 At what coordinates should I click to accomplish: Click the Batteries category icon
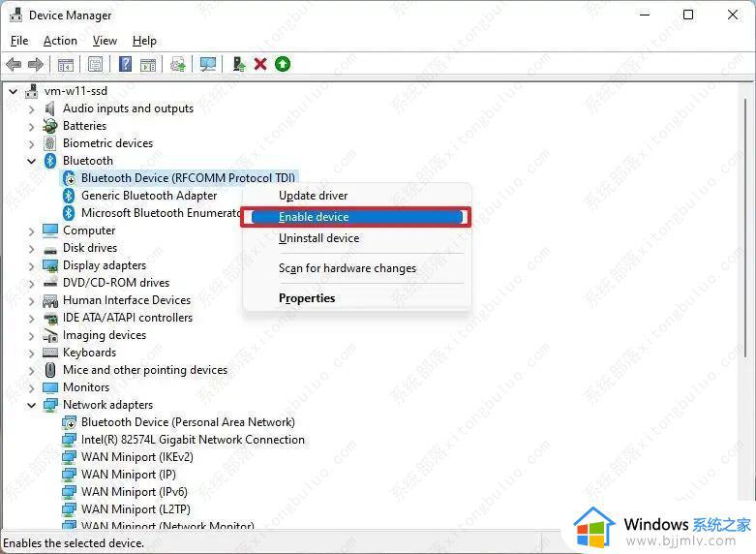(50, 126)
